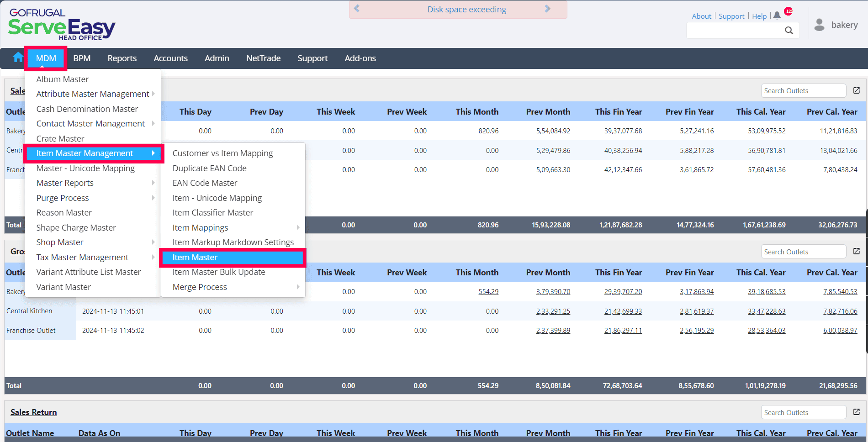
Task: Click the Home icon in navigation bar
Action: coord(18,58)
